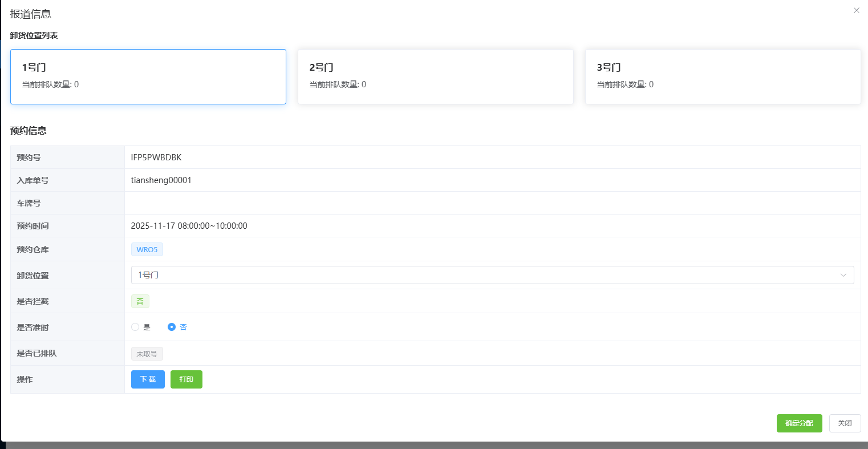The height and width of the screenshot is (449, 868).
Task: Click the inbound order number tiansheng00001
Action: click(161, 180)
